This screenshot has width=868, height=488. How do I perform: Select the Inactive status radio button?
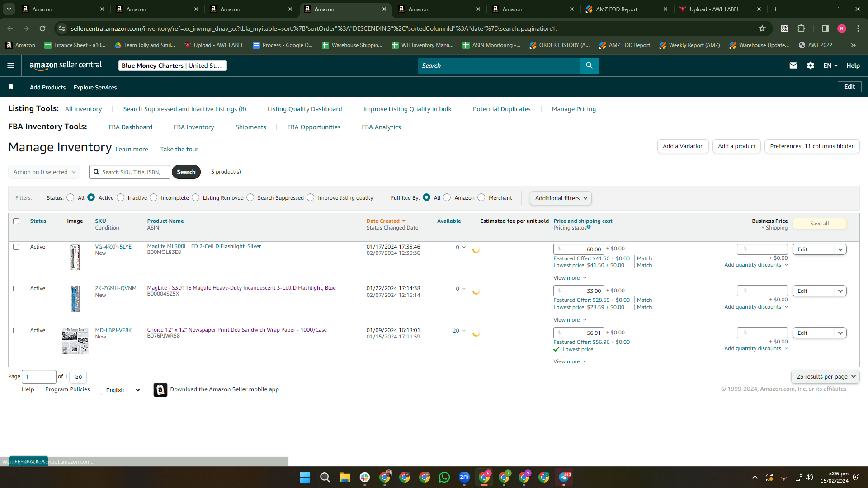pos(121,197)
